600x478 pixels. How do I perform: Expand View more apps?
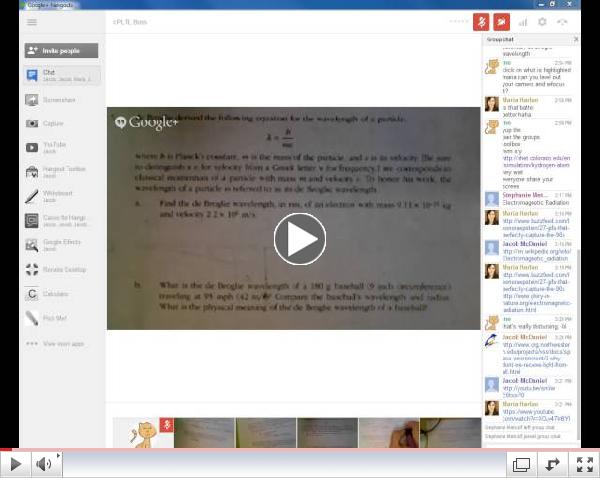pyautogui.click(x=61, y=343)
